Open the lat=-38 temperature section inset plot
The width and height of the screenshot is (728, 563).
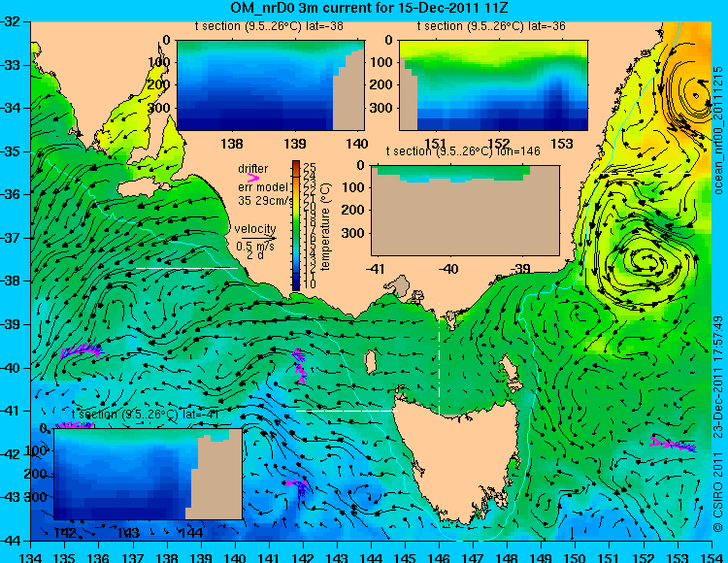[x=271, y=85]
